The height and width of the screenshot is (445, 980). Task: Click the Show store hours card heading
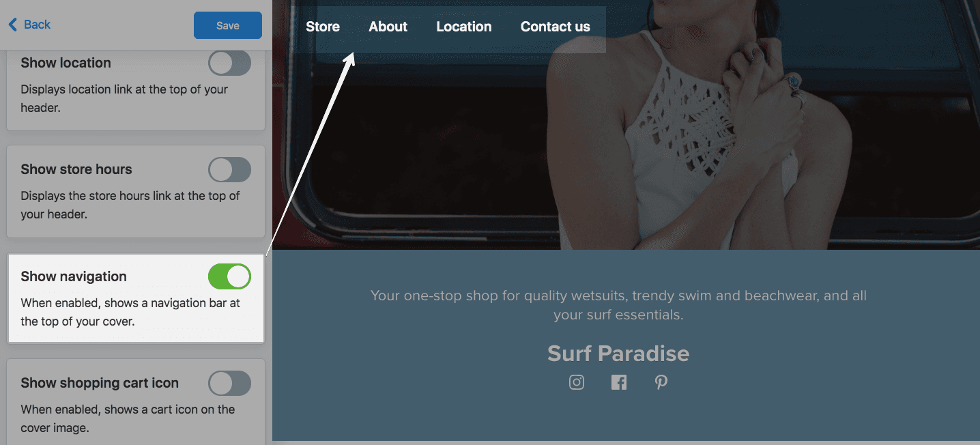(x=76, y=169)
